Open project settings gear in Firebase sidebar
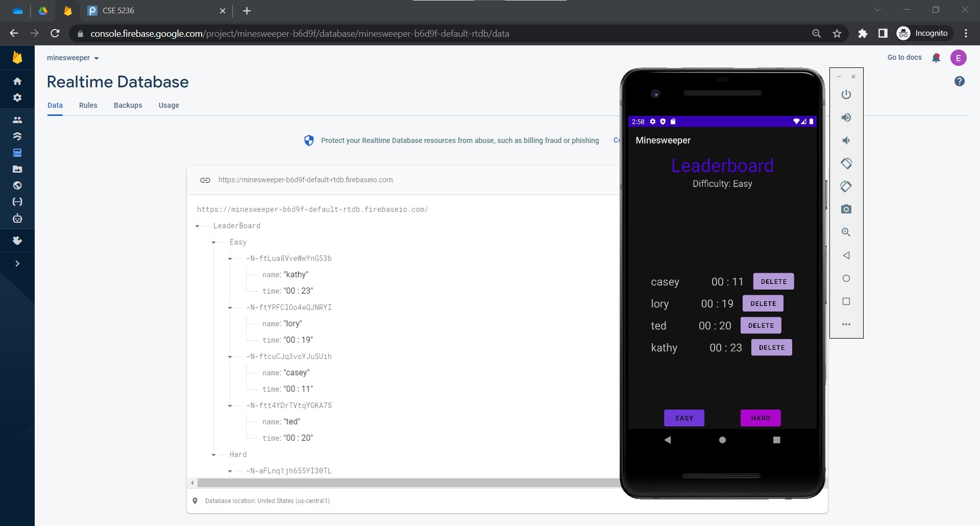This screenshot has width=980, height=526. pyautogui.click(x=17, y=98)
